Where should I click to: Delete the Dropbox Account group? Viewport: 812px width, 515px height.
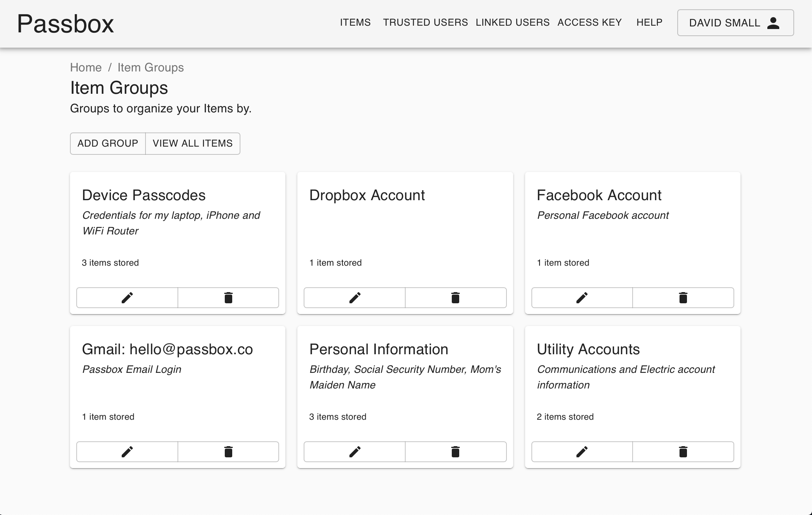click(x=455, y=298)
